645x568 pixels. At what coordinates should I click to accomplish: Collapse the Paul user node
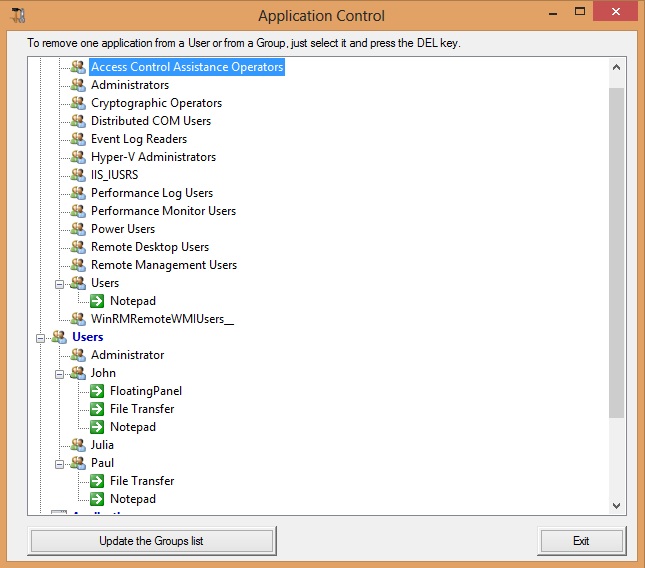coord(60,464)
